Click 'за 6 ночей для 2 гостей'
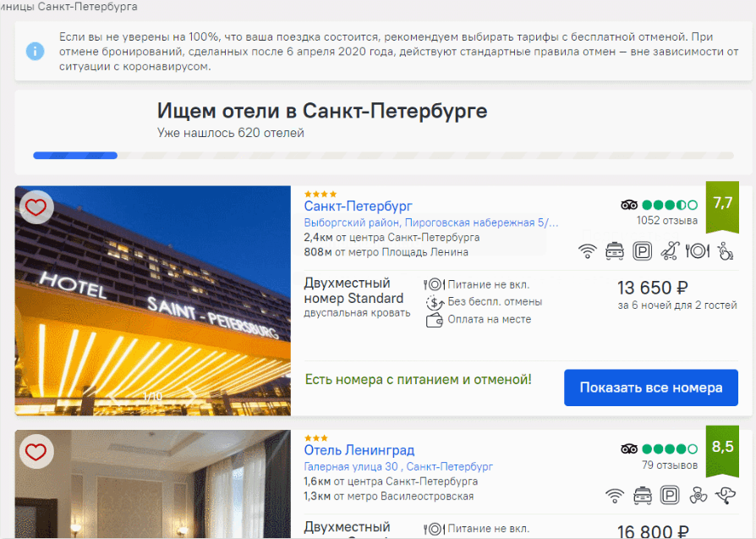 pos(677,305)
